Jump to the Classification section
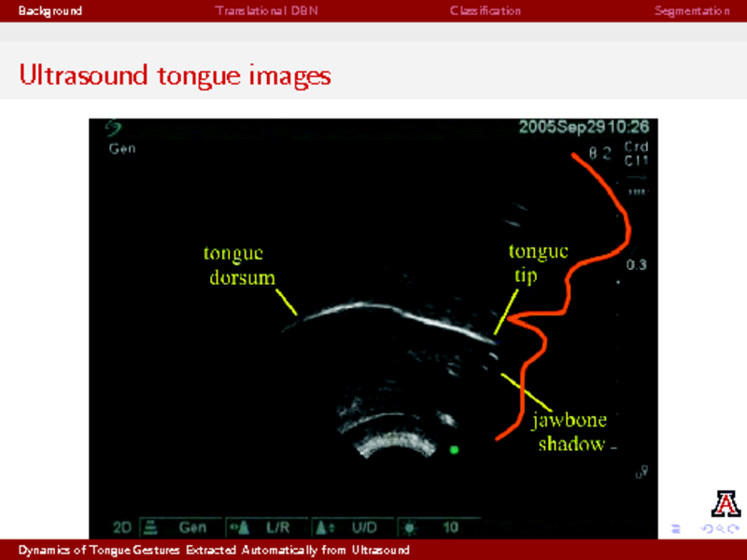Screen dimensions: 747x560 485,11
